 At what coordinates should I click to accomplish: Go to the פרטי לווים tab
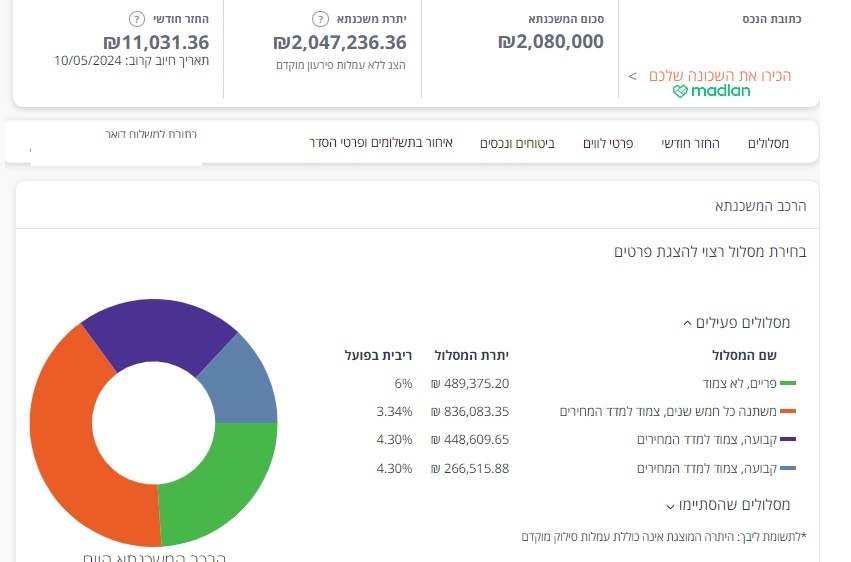tap(608, 143)
